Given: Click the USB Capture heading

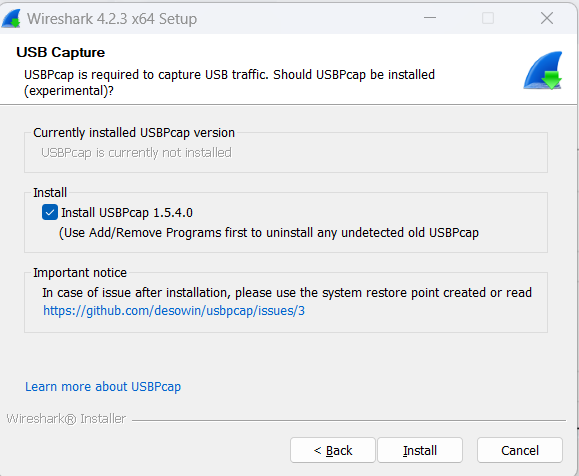Looking at the screenshot, I should click(61, 52).
